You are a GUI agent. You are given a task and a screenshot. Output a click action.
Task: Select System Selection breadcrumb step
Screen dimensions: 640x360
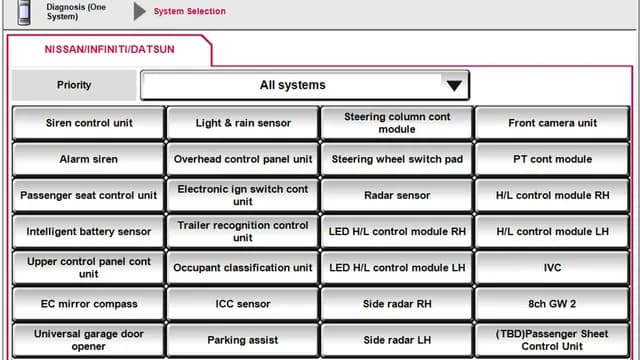click(189, 11)
